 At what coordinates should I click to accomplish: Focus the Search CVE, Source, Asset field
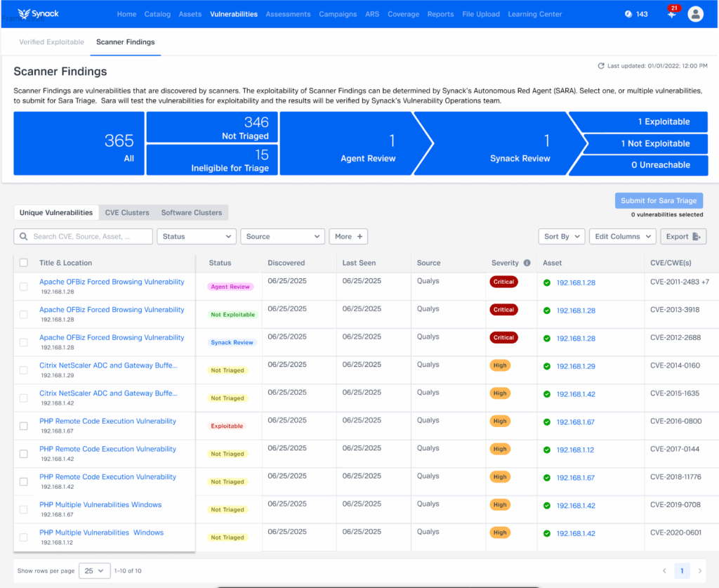point(90,237)
